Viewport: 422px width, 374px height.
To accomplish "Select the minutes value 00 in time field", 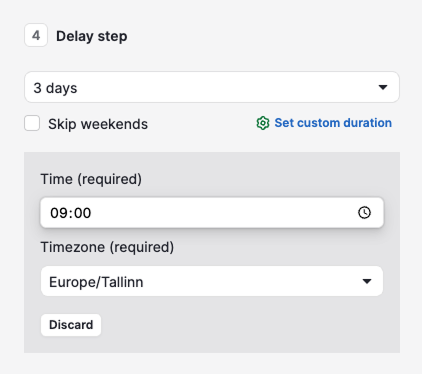I will pyautogui.click(x=82, y=213).
